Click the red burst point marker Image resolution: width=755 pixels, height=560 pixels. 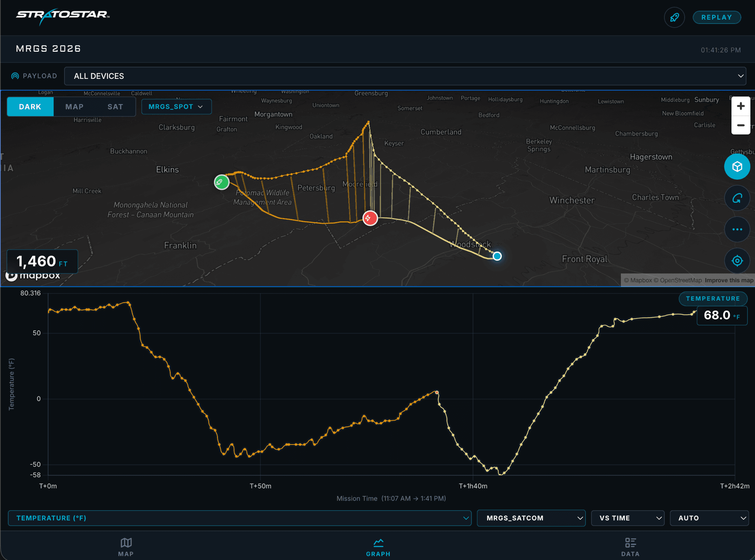click(x=370, y=218)
